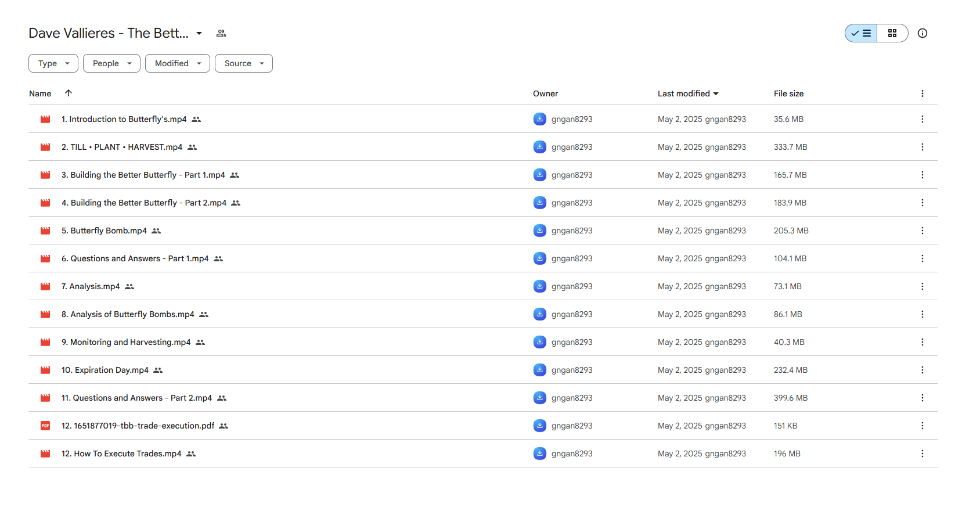Click the shared icon next to 12. How To Execute Trades.mp4
Viewport: 980px width, 511px height.
(191, 454)
